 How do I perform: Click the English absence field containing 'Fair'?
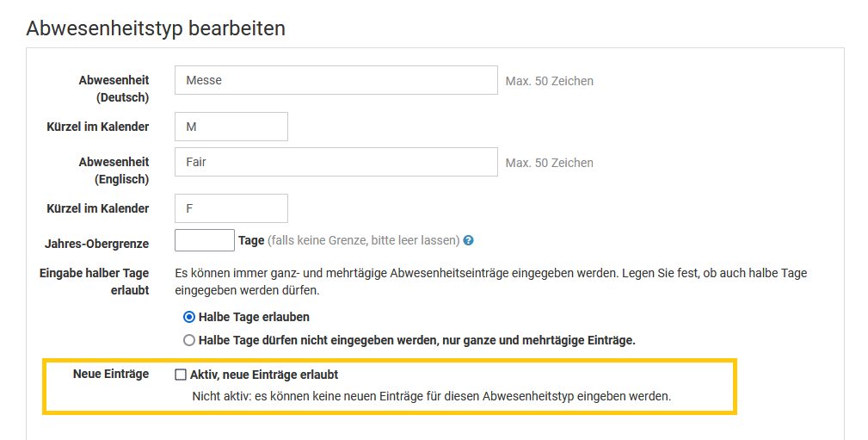click(336, 162)
